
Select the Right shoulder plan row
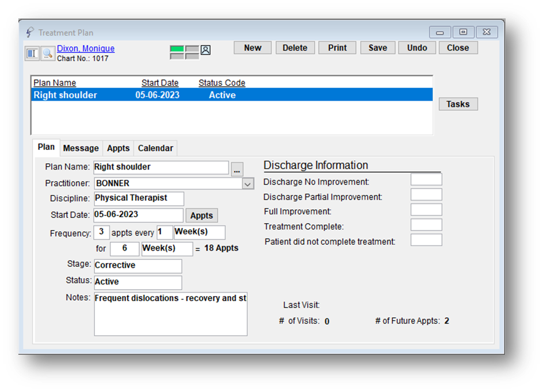[232, 95]
